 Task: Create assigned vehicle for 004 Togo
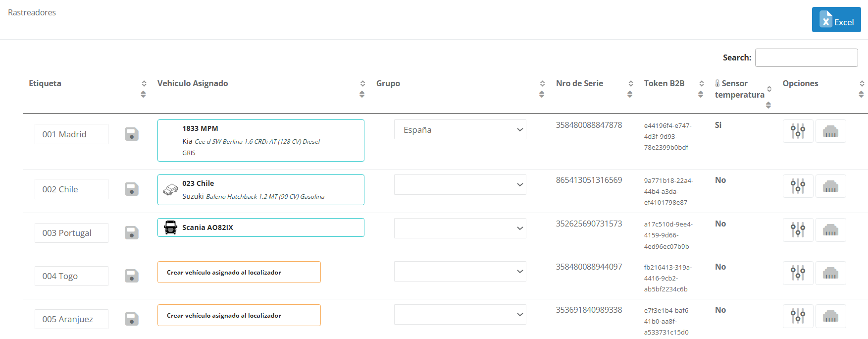coord(239,272)
